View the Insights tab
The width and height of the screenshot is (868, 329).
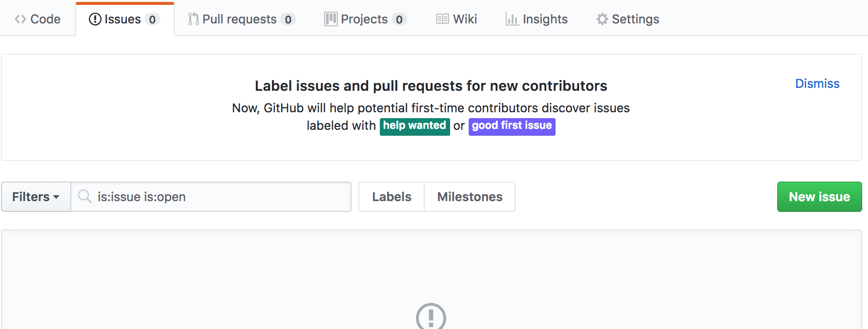(x=537, y=19)
